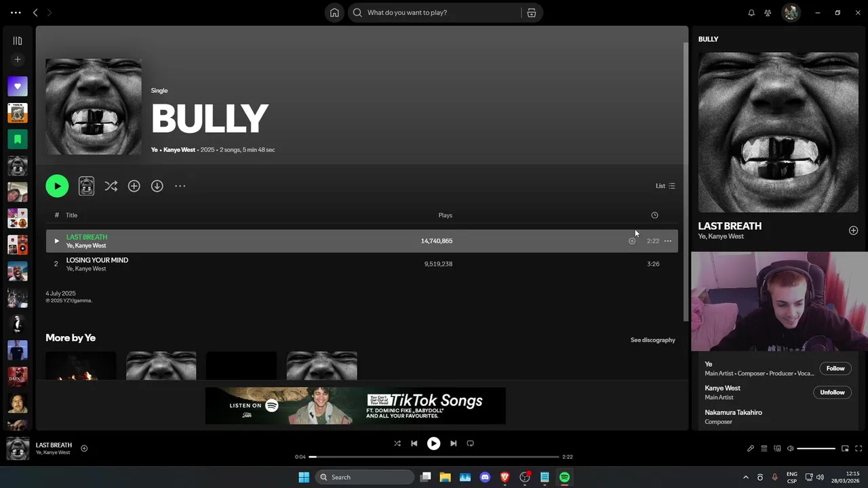Click the now-playing bar cover thumbnail
The width and height of the screenshot is (868, 488).
coord(18,449)
